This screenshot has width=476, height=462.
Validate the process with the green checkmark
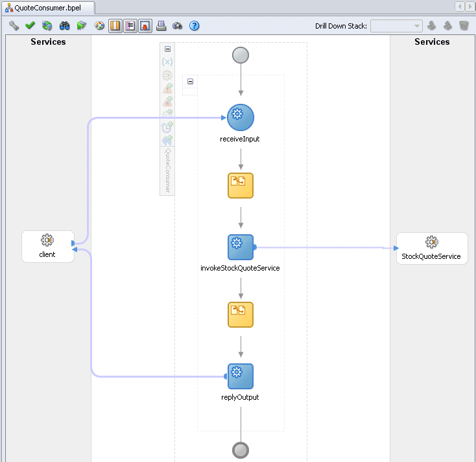pyautogui.click(x=30, y=25)
